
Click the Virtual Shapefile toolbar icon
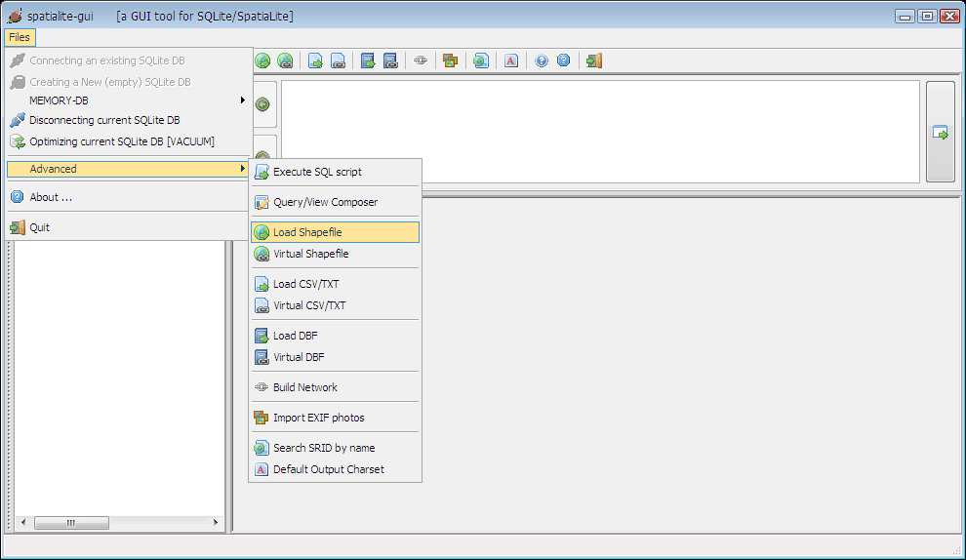[285, 60]
